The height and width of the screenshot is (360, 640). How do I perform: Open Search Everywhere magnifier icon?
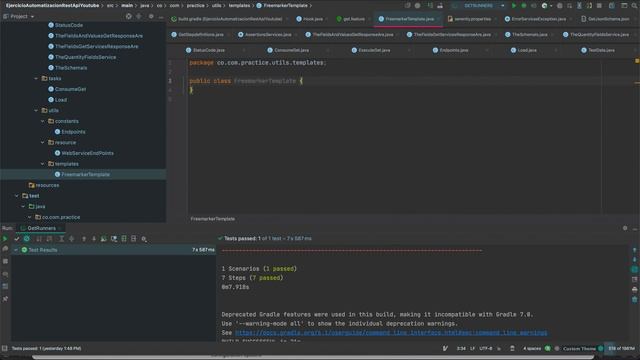pyautogui.click(x=634, y=6)
